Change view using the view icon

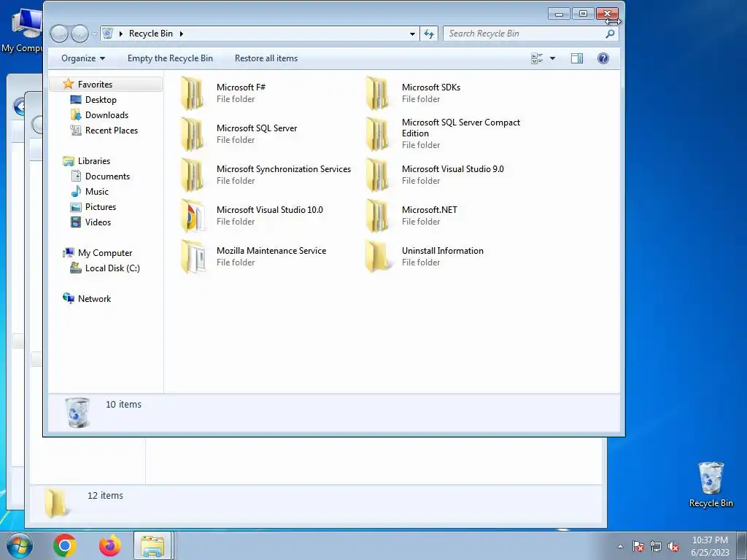(x=537, y=58)
